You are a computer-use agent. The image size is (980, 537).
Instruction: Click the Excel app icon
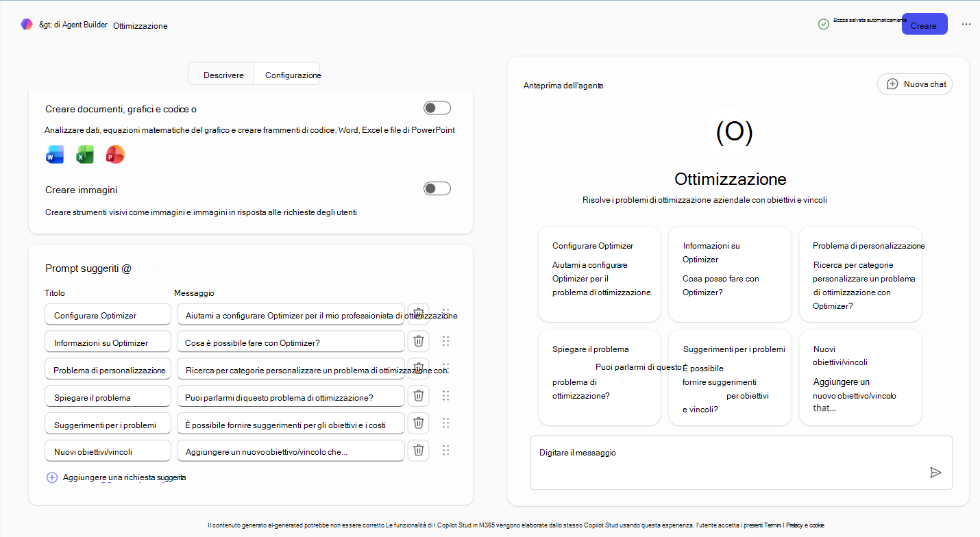85,155
